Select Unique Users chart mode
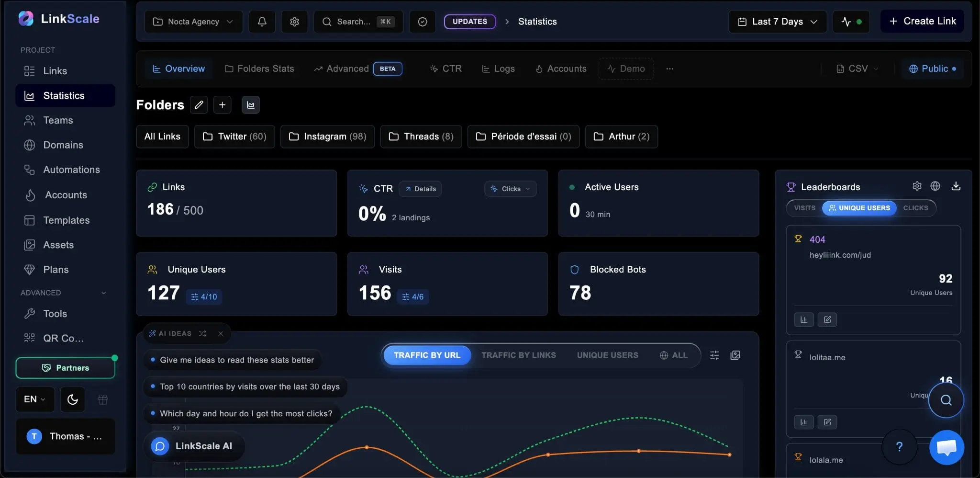This screenshot has width=980, height=478. (607, 355)
